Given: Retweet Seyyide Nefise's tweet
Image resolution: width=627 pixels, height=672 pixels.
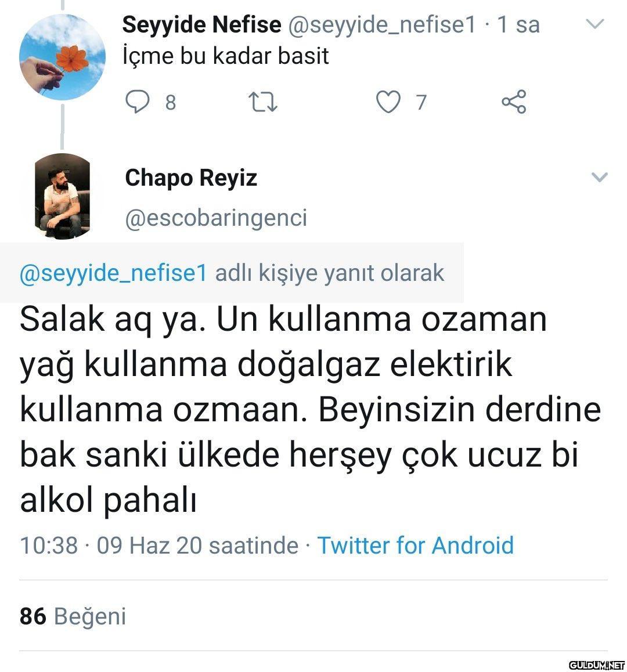Looking at the screenshot, I should (x=262, y=102).
